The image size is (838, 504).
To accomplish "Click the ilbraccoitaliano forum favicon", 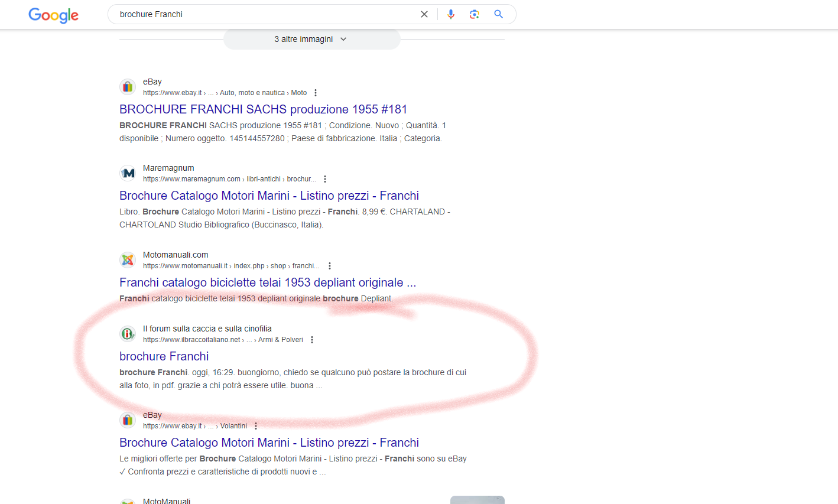I will [128, 334].
